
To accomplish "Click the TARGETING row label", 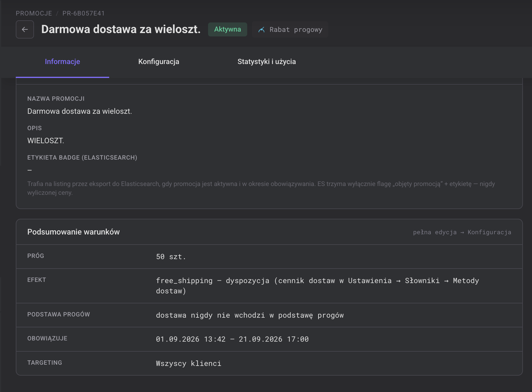I will (x=45, y=363).
